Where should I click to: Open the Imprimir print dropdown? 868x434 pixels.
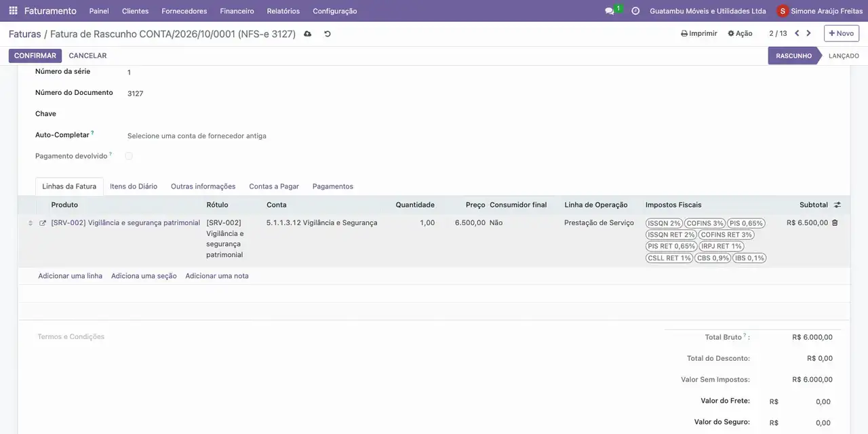pyautogui.click(x=699, y=33)
